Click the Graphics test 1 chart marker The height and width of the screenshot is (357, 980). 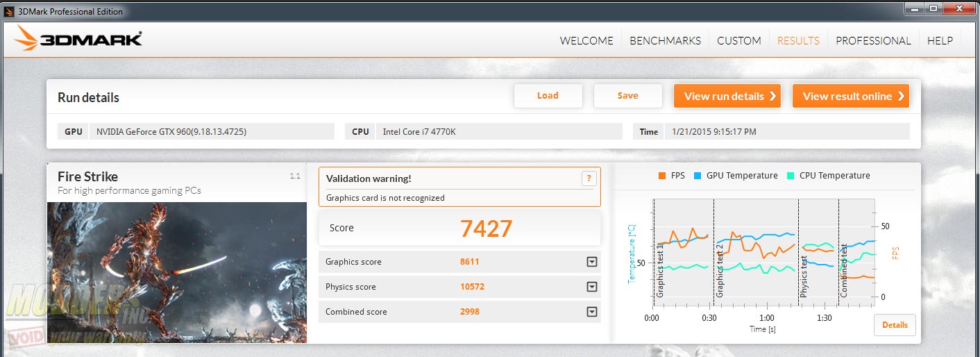click(660, 271)
